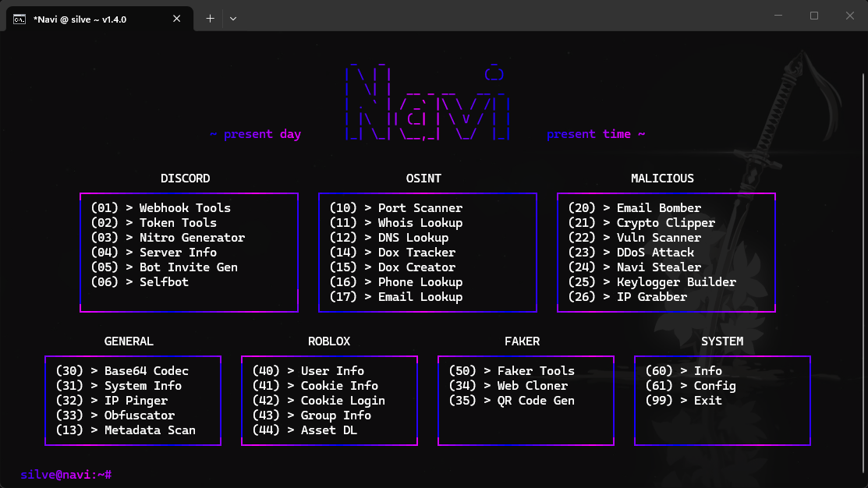Click the '(50) > Faker Tools' entry
The image size is (868, 488).
click(512, 371)
